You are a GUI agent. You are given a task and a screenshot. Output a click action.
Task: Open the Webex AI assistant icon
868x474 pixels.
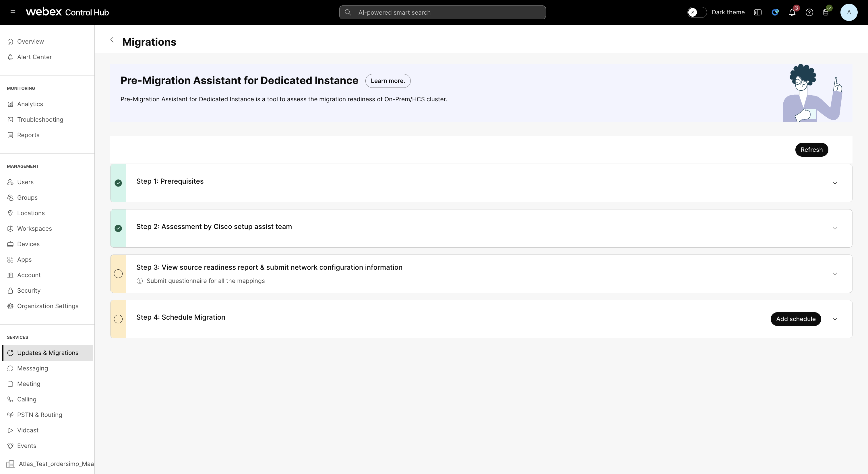click(x=775, y=12)
